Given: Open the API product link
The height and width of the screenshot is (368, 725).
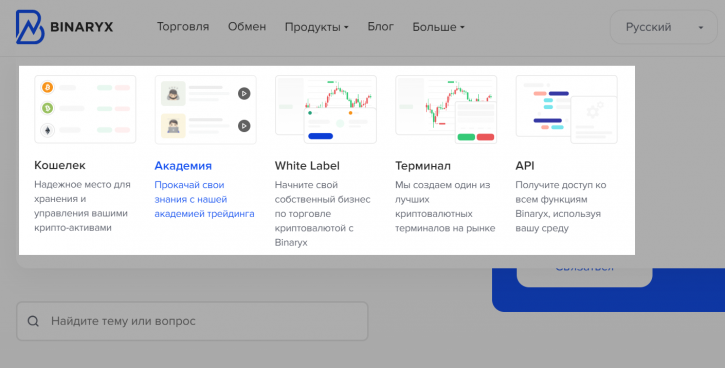Looking at the screenshot, I should (525, 166).
